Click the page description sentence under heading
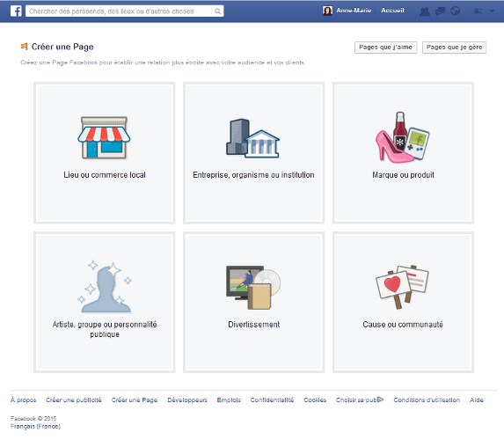Viewport: 504px width, 440px height. tap(163, 62)
